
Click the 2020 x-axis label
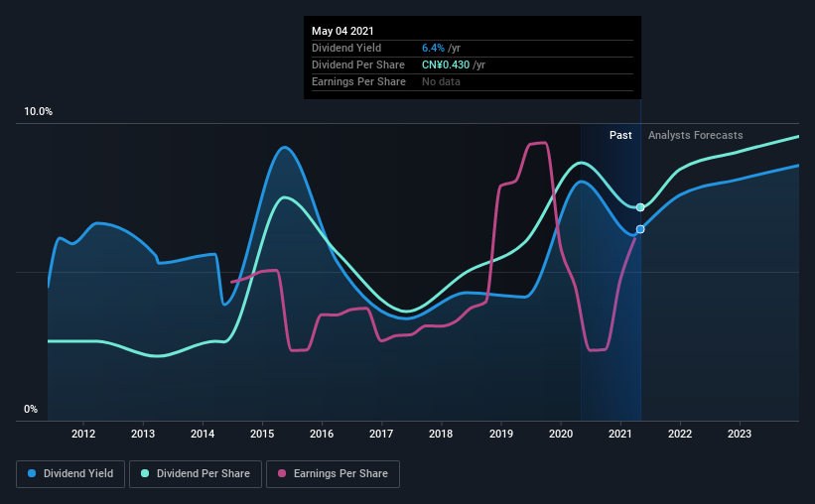pos(561,434)
